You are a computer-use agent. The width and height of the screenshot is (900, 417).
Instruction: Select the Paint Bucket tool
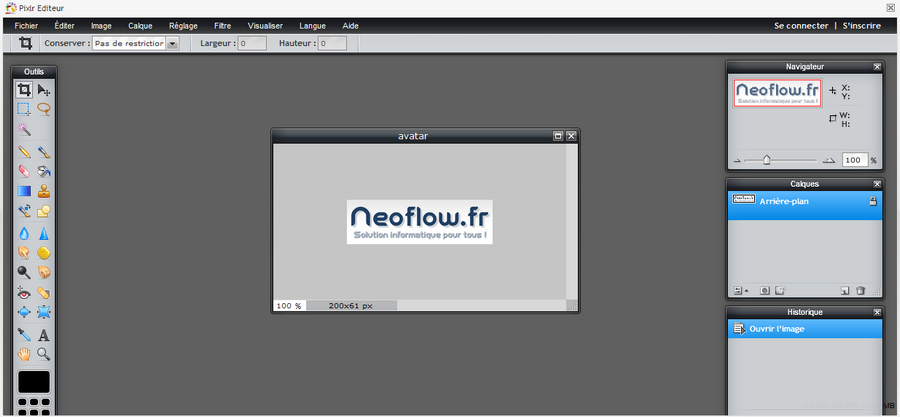[44, 171]
